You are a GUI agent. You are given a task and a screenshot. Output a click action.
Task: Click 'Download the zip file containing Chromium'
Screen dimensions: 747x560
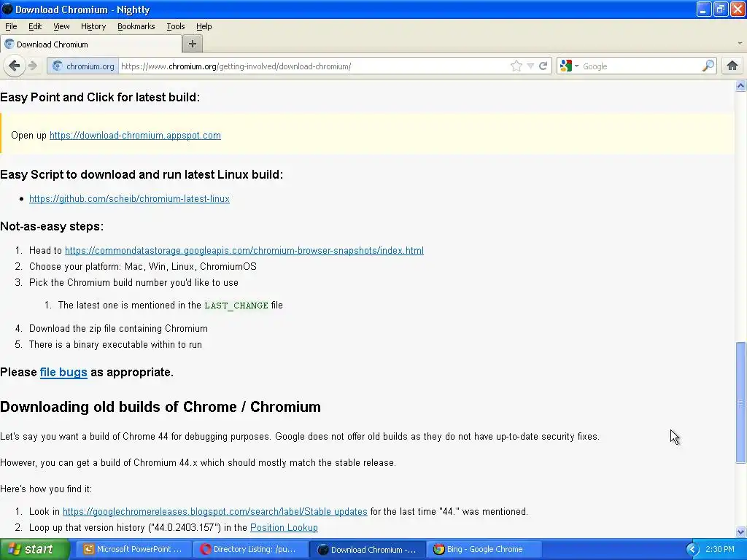point(118,329)
